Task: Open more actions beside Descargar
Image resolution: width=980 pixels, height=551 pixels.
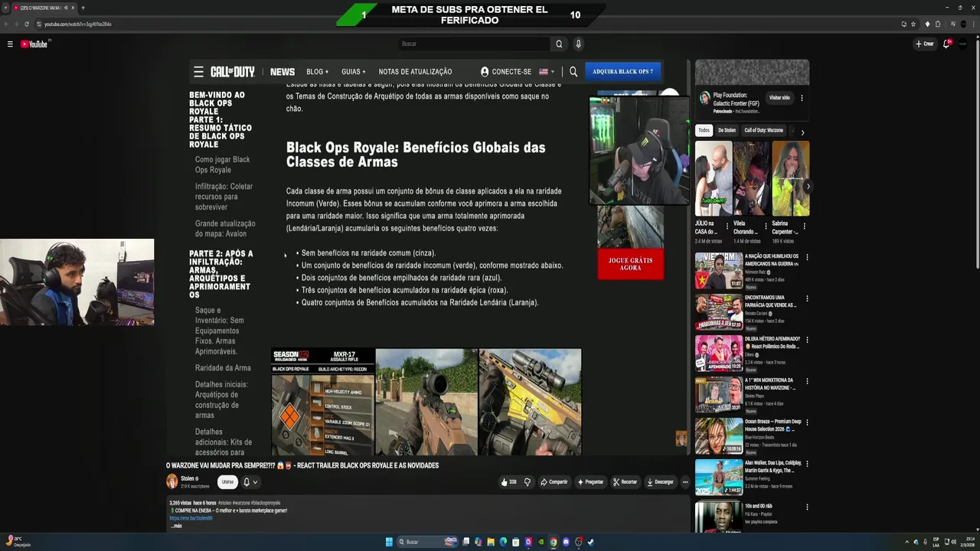Action: pos(685,482)
